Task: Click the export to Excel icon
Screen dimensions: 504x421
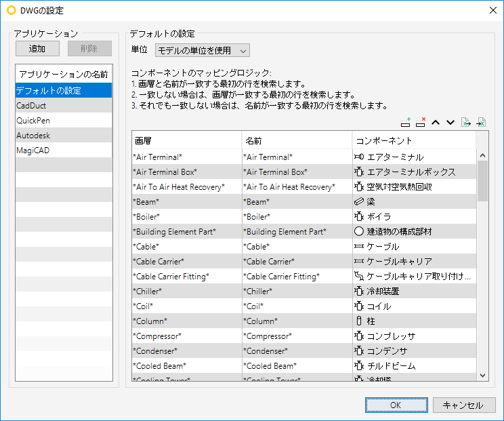Action: click(x=466, y=122)
